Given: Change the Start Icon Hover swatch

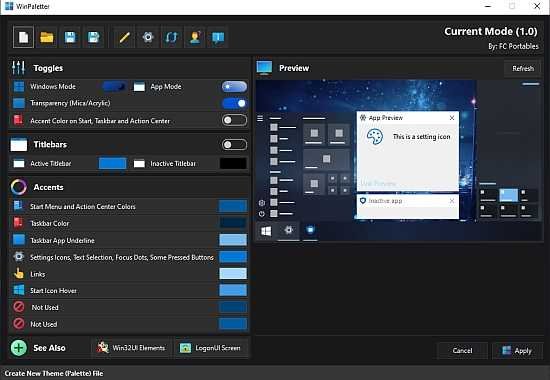Looking at the screenshot, I should point(233,291).
